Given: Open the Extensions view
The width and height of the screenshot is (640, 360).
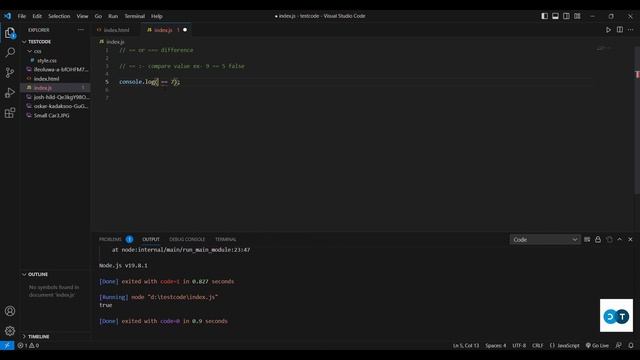Looking at the screenshot, I should pyautogui.click(x=10, y=113).
